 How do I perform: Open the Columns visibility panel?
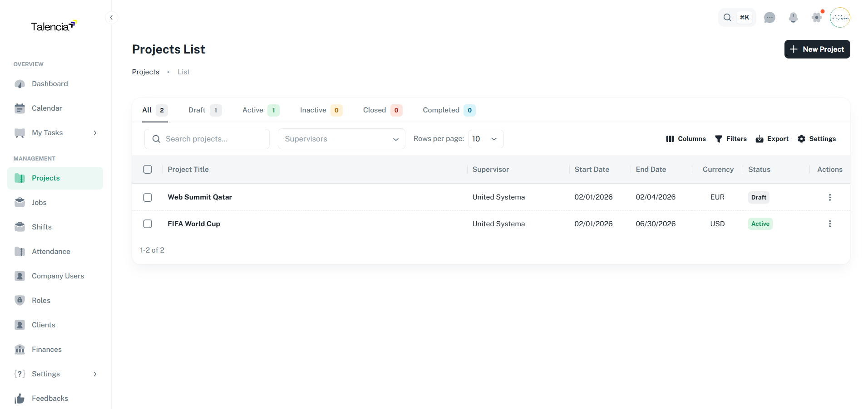click(686, 139)
